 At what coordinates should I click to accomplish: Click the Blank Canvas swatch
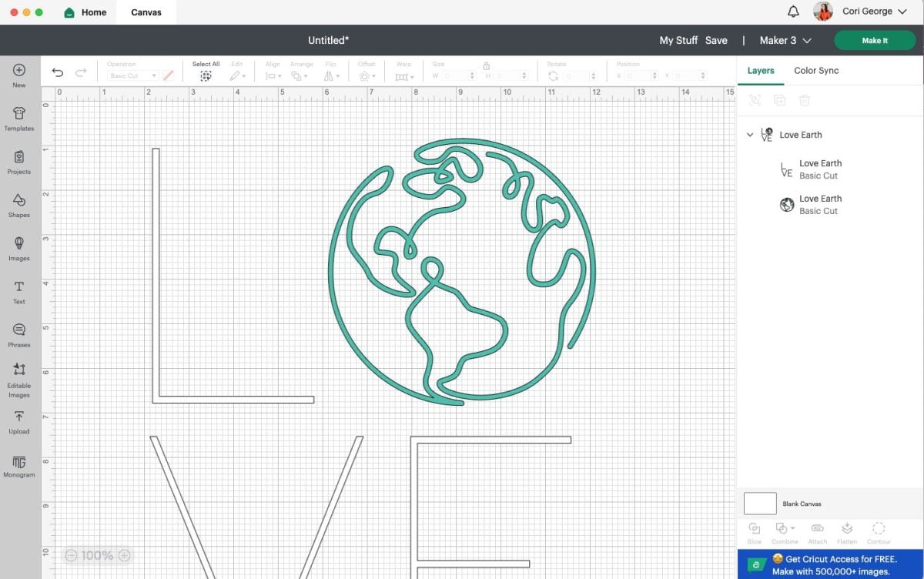760,504
